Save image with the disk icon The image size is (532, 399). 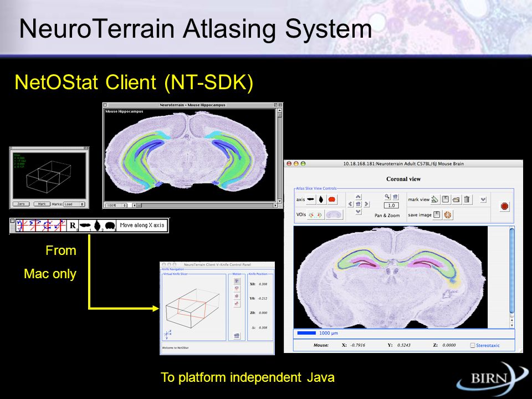tap(437, 215)
